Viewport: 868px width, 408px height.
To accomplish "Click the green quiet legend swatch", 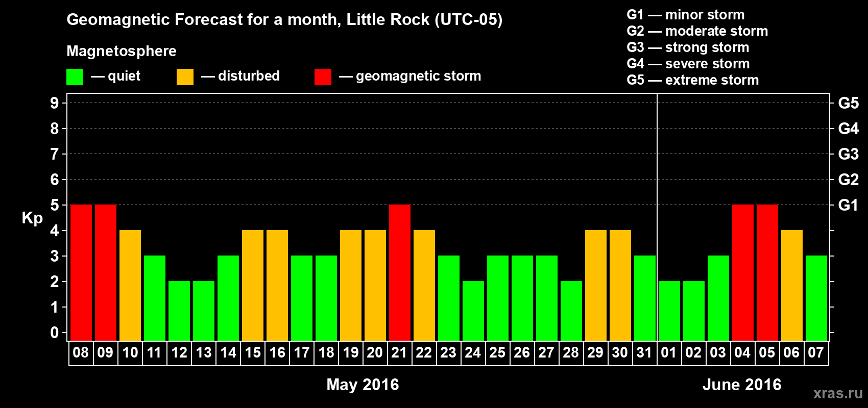I will point(75,77).
